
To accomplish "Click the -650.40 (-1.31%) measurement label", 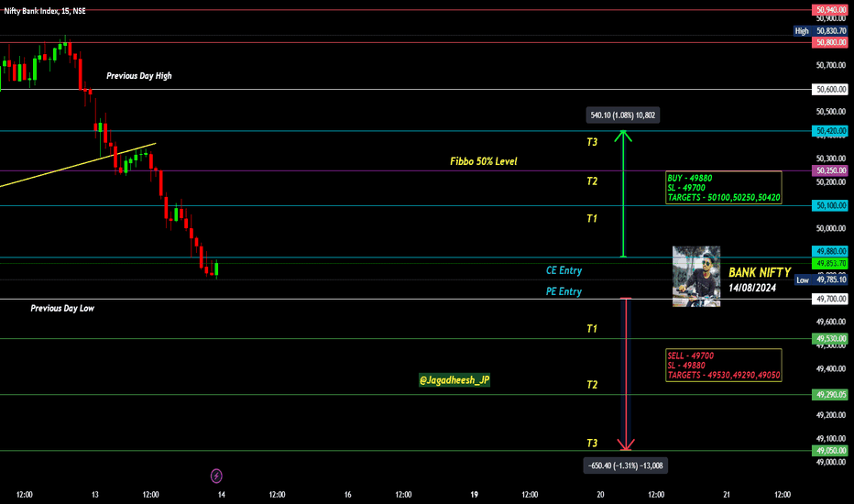I will tap(625, 466).
